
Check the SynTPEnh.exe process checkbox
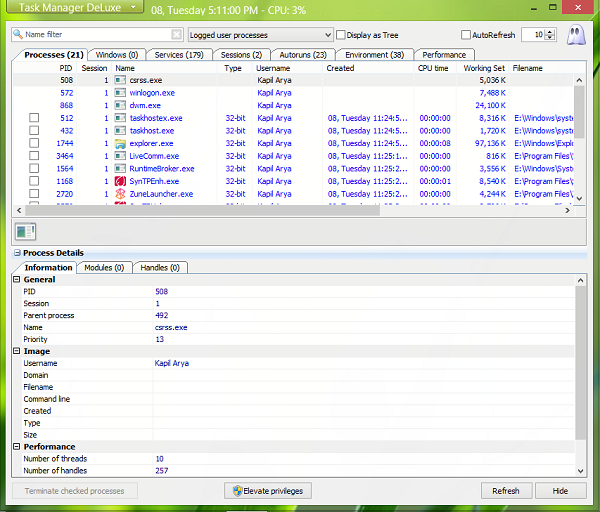[x=34, y=181]
